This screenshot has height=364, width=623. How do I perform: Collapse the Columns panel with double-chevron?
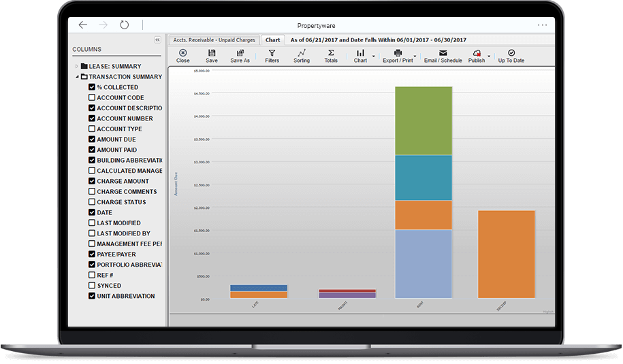click(157, 39)
